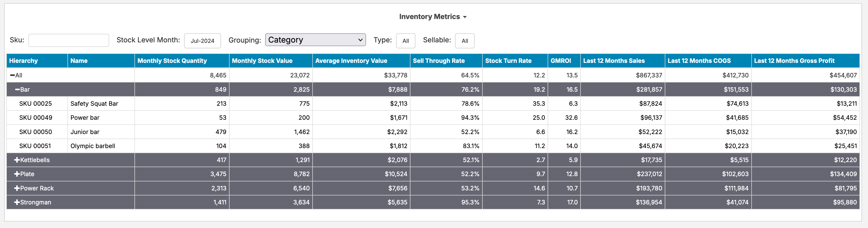This screenshot has width=868, height=228.
Task: Click the Sellable All filter button
Action: [x=464, y=41]
